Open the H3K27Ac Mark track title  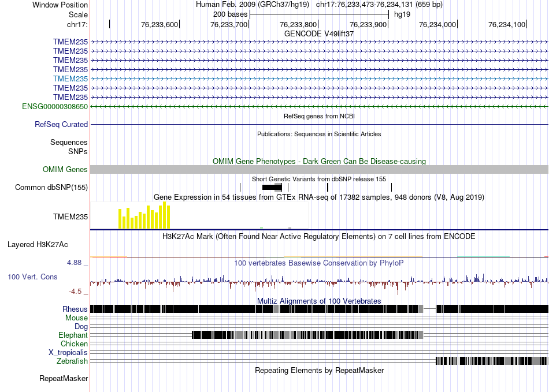(x=319, y=236)
